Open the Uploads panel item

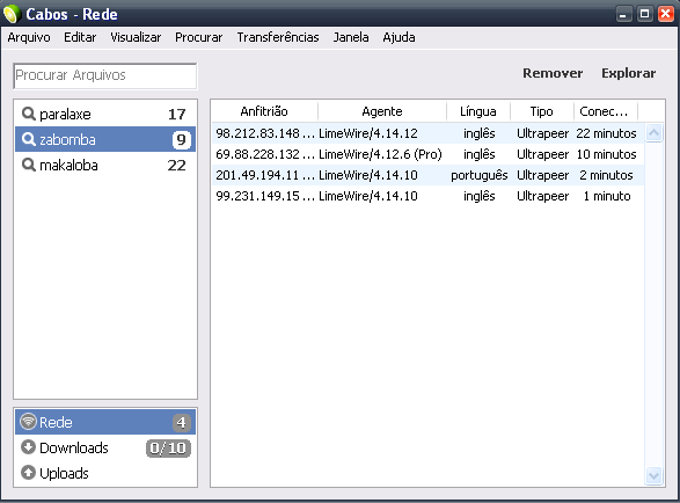click(x=105, y=473)
